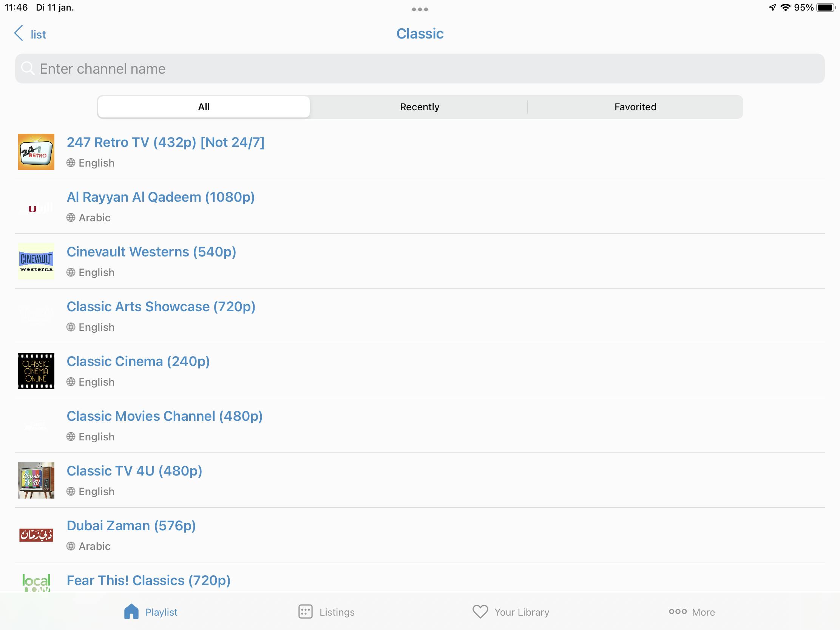Viewport: 840px width, 630px height.
Task: Play Classic Movies Channel (480p)
Action: click(164, 416)
